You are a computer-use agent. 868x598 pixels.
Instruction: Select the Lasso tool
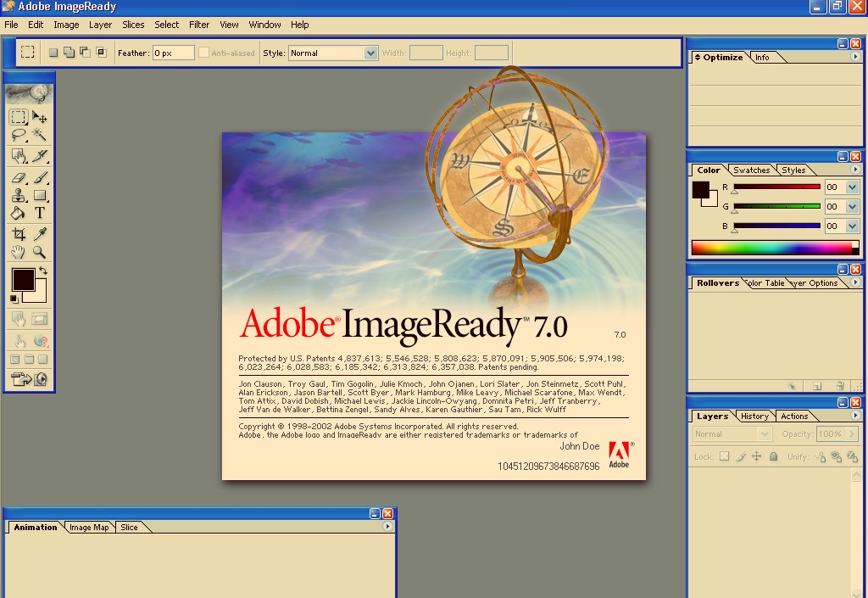coord(19,135)
